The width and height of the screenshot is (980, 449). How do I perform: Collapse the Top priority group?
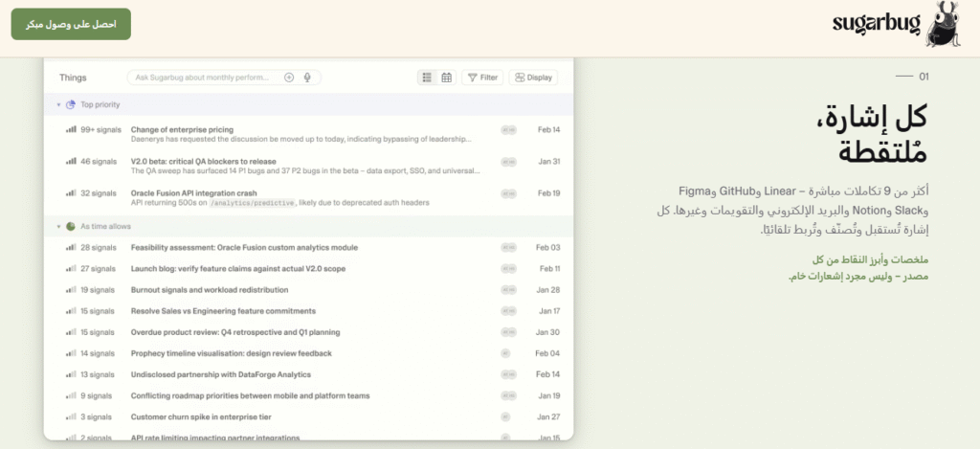tap(57, 104)
